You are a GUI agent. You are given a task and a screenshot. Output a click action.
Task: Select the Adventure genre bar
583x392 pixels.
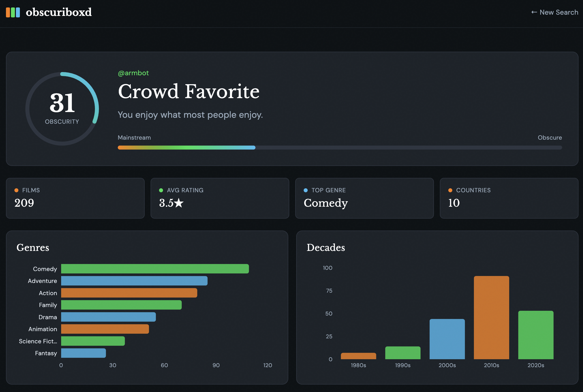[x=134, y=281]
